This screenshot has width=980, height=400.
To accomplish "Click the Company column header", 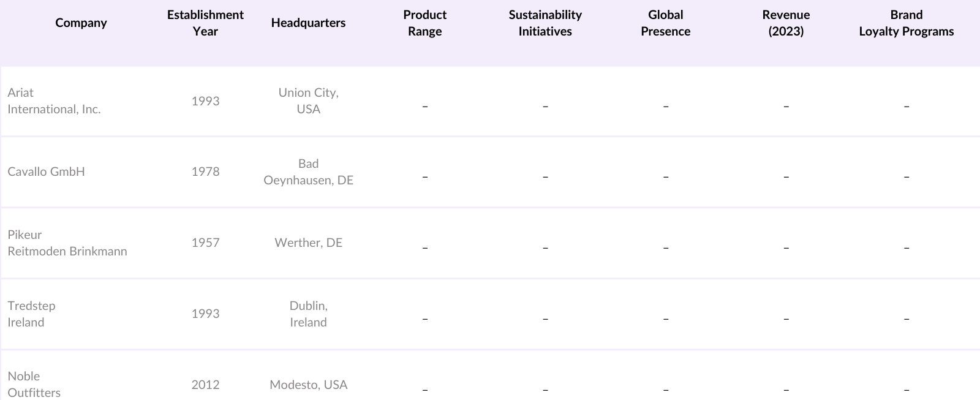I will 81,23.
